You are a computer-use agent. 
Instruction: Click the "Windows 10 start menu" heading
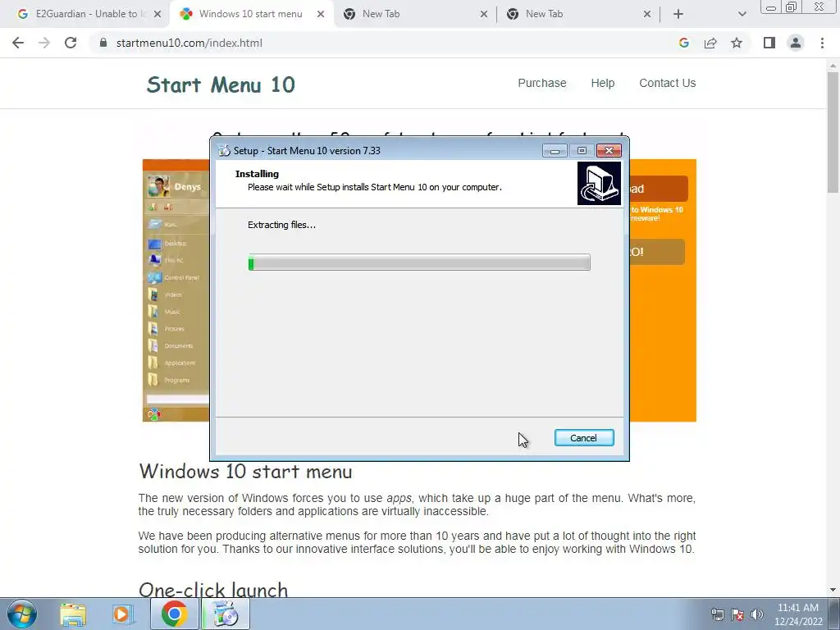click(245, 472)
